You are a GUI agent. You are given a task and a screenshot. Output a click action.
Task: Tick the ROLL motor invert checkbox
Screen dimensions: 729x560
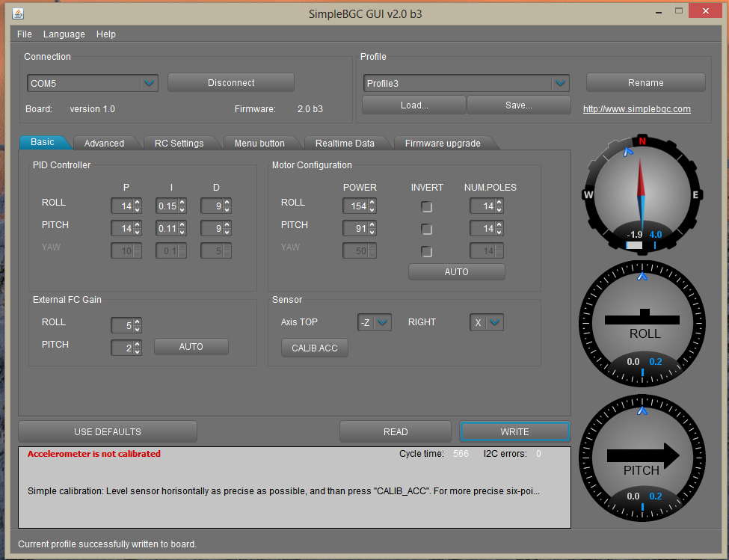(426, 207)
